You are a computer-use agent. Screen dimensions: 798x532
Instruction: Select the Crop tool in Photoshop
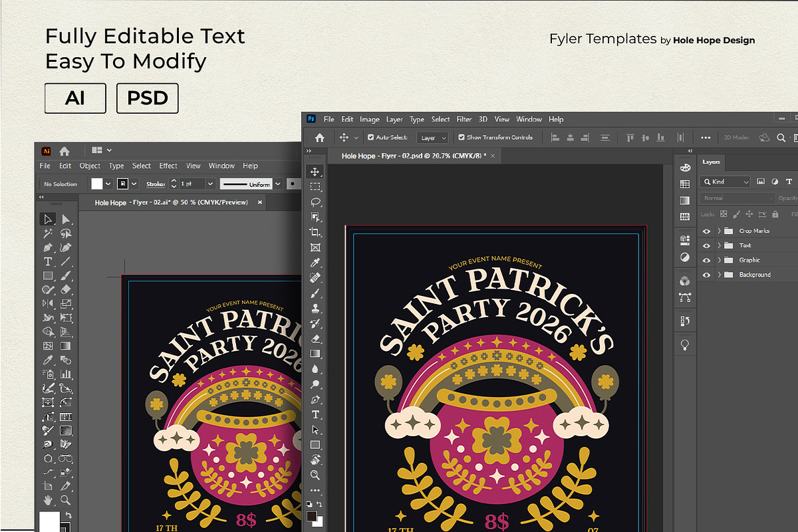[x=315, y=232]
